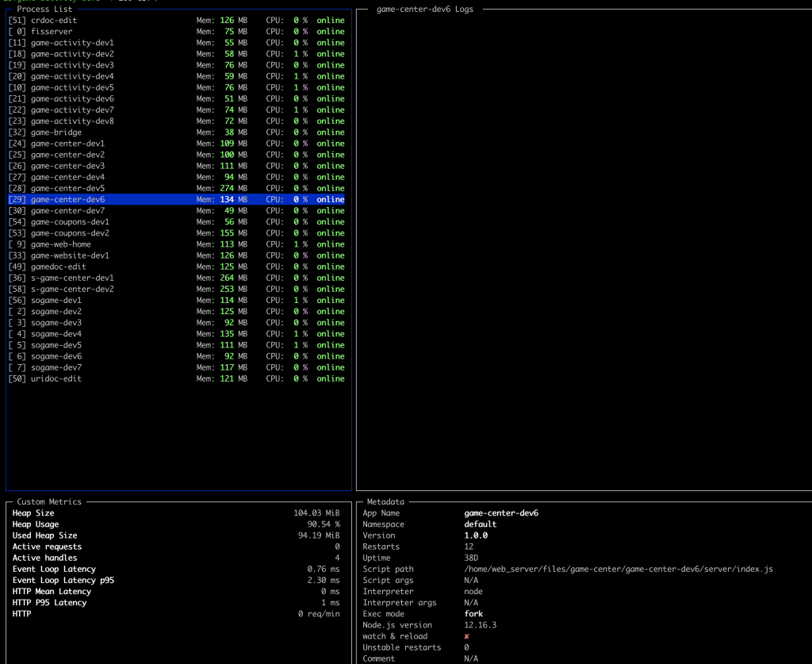Viewport: 812px width, 664px height.
Task: Click the Restarts value 12
Action: click(x=469, y=547)
